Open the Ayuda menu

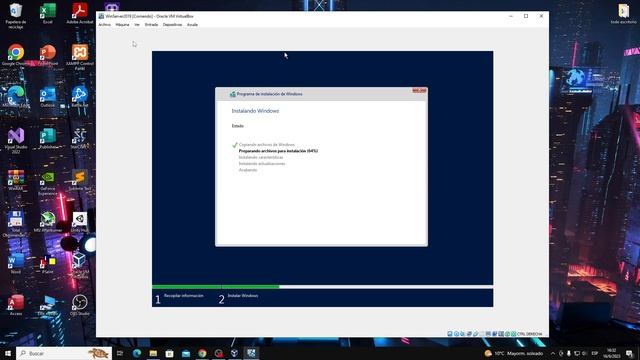click(192, 25)
